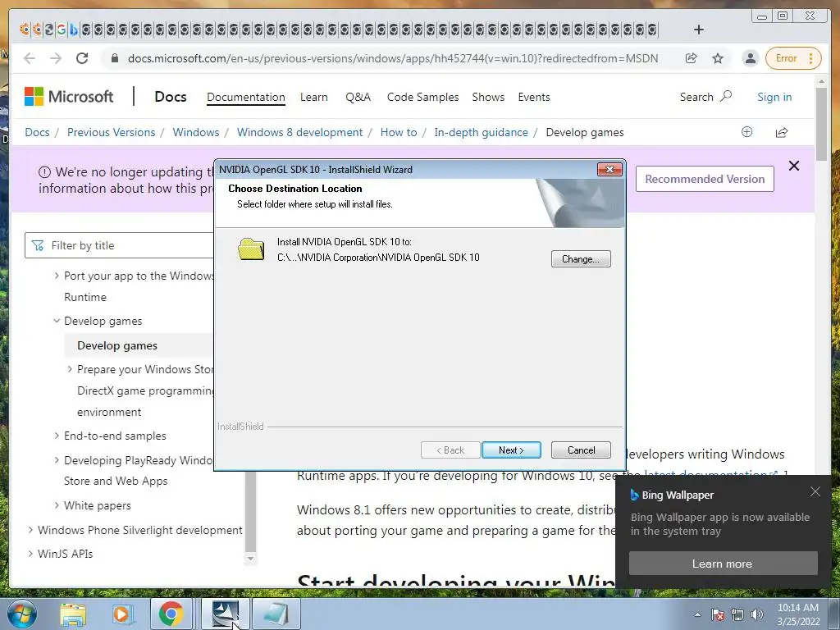Image resolution: width=840 pixels, height=630 pixels.
Task: Show hidden system tray icons
Action: click(697, 614)
